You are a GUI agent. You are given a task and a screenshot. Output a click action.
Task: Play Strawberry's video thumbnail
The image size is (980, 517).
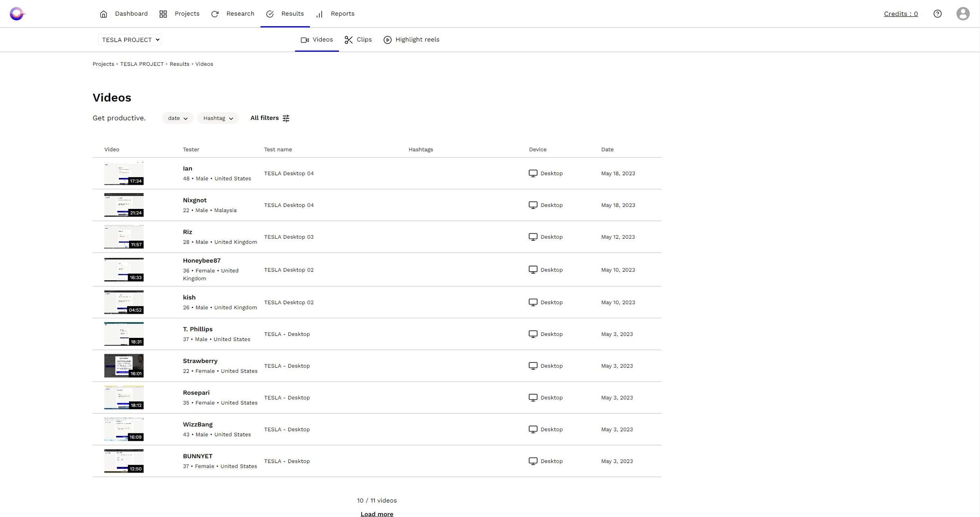[x=124, y=365]
